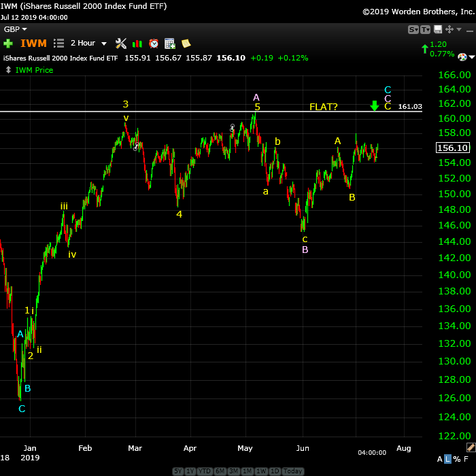
Task: Open the 2 Hour time frame dropdown
Action: (x=88, y=44)
